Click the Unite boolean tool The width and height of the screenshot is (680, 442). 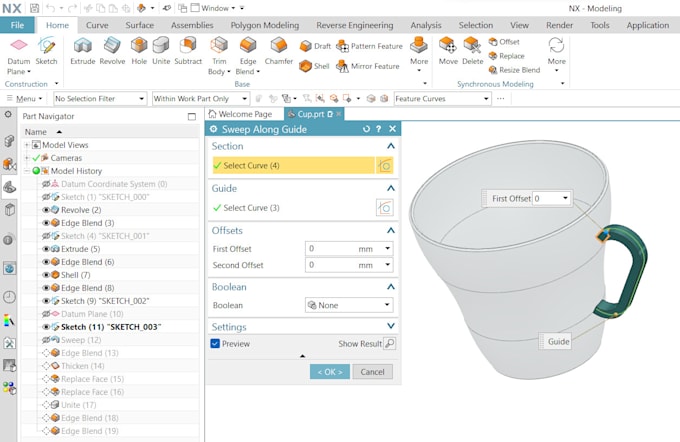[x=160, y=52]
